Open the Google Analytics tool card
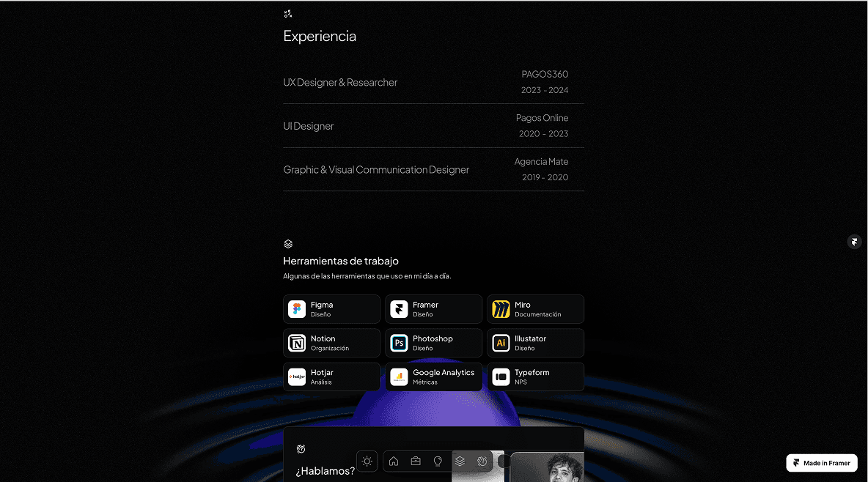This screenshot has height=482, width=868. point(433,377)
